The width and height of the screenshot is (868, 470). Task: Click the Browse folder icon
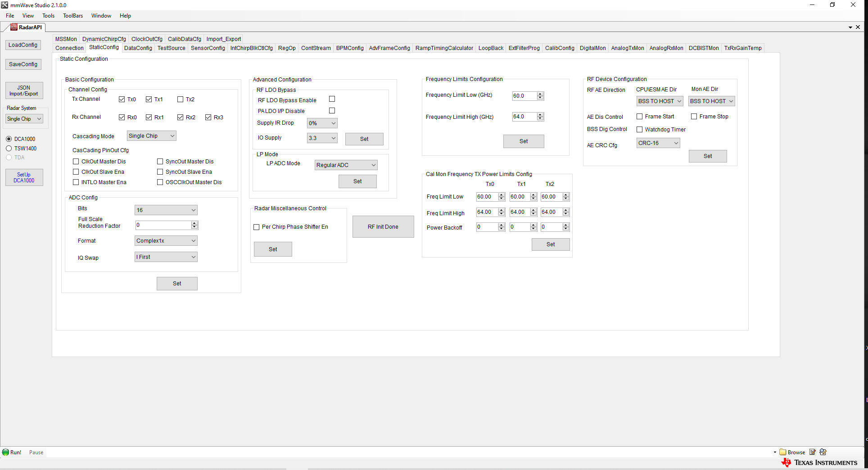(782, 452)
